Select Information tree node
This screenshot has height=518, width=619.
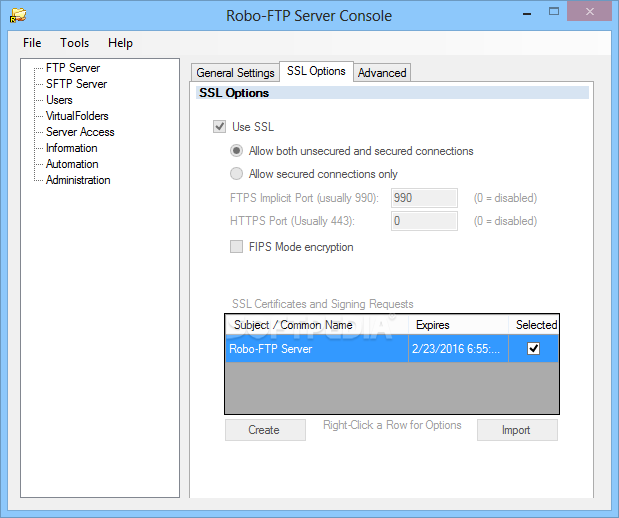coord(72,148)
